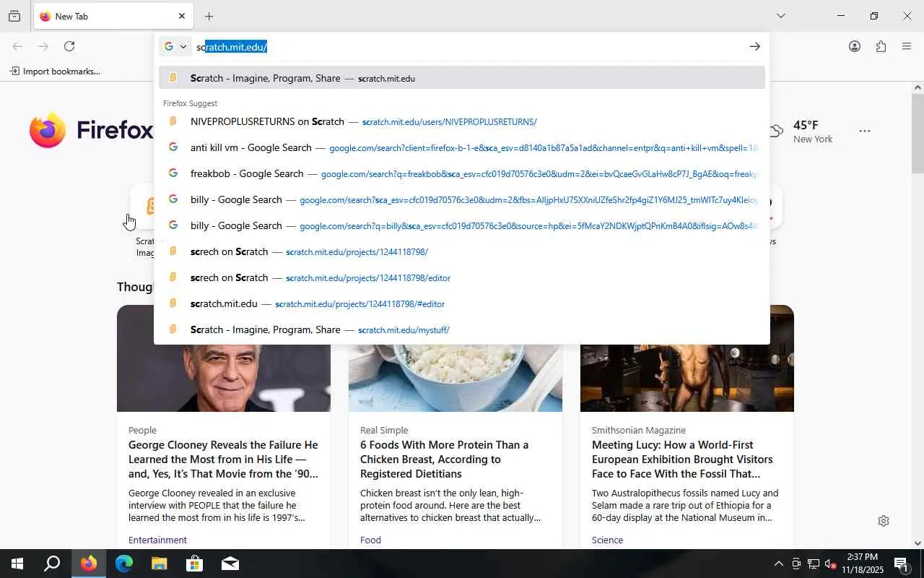Choose the anti kill vm Google Search suggestion
Viewport: 924px width, 578px height.
pyautogui.click(x=462, y=147)
